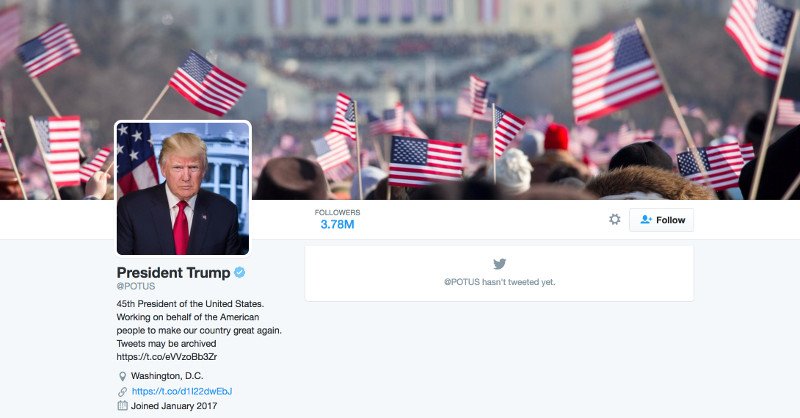Image resolution: width=800 pixels, height=418 pixels.
Task: Click the "hasn't tweeted yet" message
Action: click(x=499, y=282)
